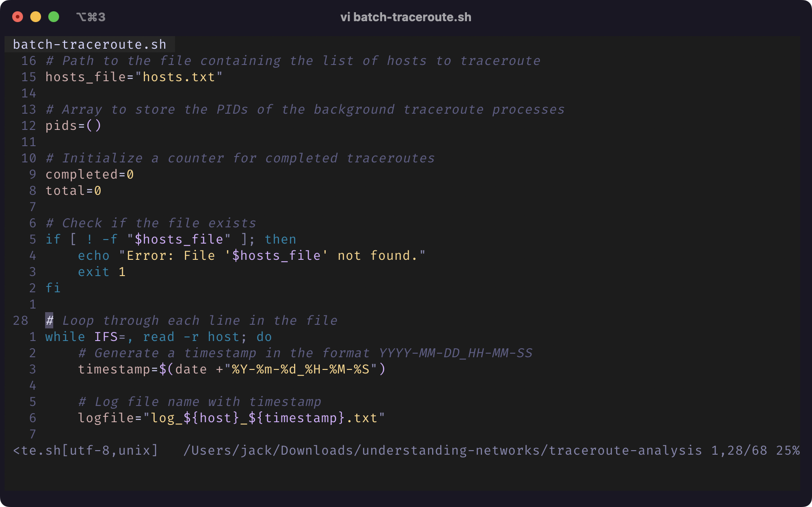Click the echo Error message line
Screen dimensions: 812x507
(251, 256)
